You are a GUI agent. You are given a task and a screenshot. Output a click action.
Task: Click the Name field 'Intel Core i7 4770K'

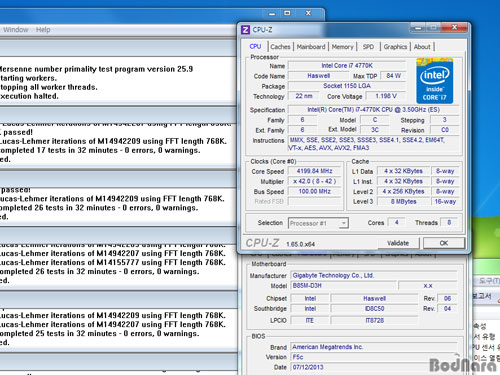pos(347,66)
